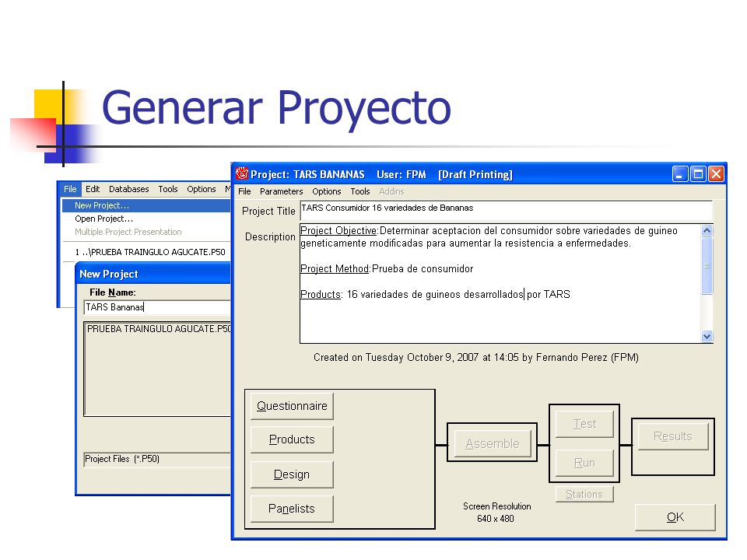Click the Project Method text line
The image size is (747, 560).
pos(387,269)
